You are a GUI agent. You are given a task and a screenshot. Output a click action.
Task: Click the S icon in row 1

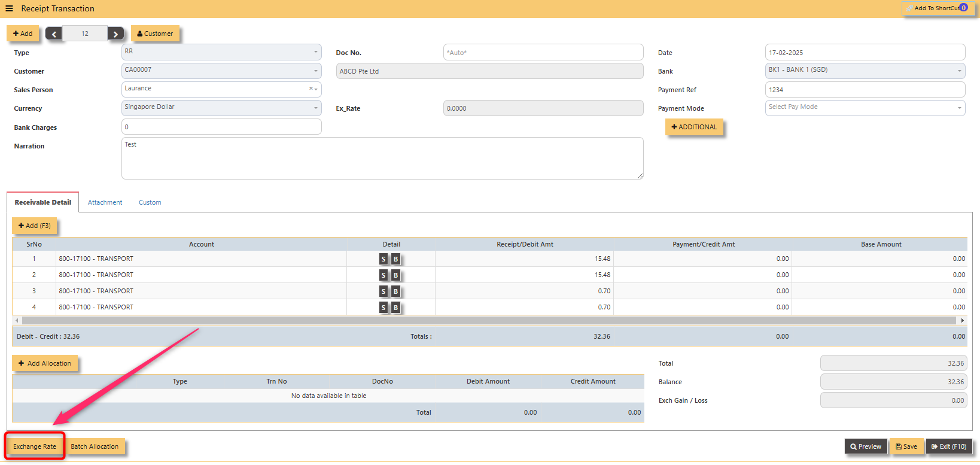click(384, 259)
